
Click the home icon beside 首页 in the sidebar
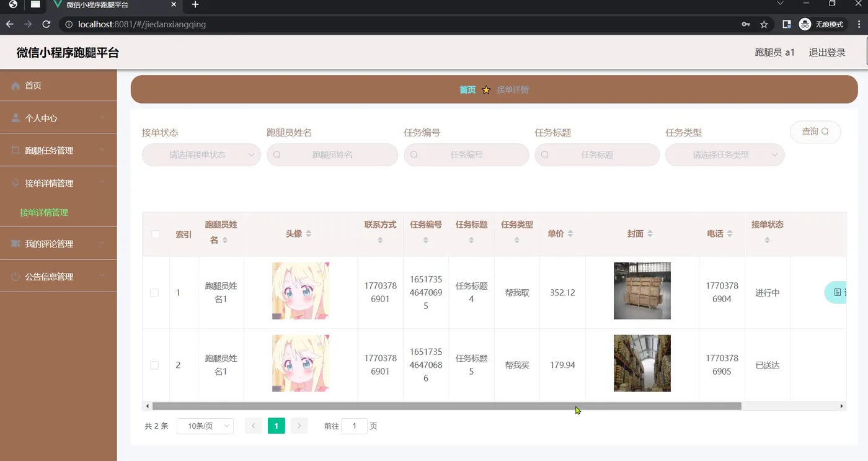point(15,86)
